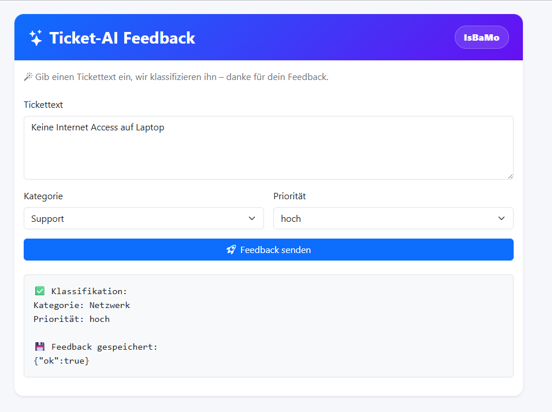Grab the textarea resize handle corner
This screenshot has height=412, width=552.
click(x=510, y=176)
